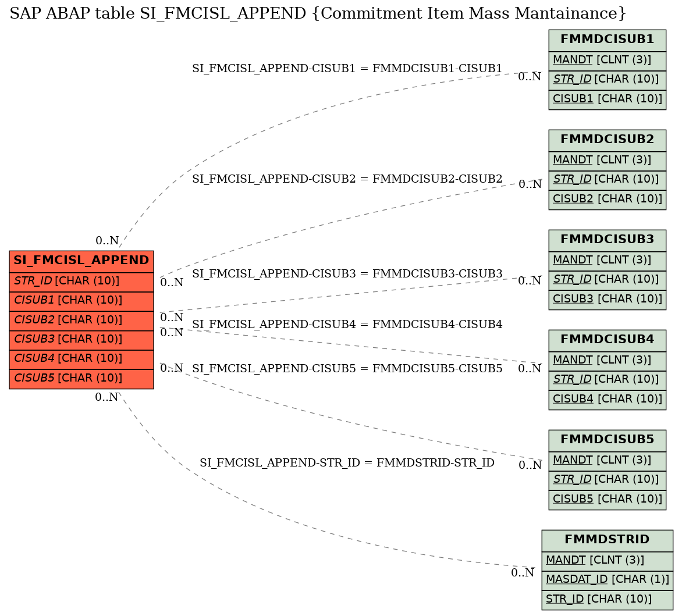Open the FMMDCISUB2 table header
Viewport: 682px width, 616px height.
pyautogui.click(x=607, y=141)
